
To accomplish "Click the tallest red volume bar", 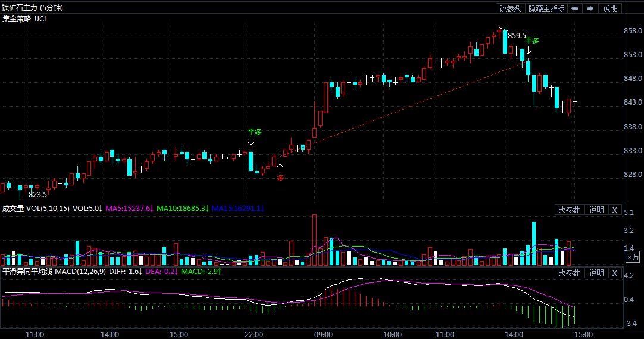I will (315, 240).
